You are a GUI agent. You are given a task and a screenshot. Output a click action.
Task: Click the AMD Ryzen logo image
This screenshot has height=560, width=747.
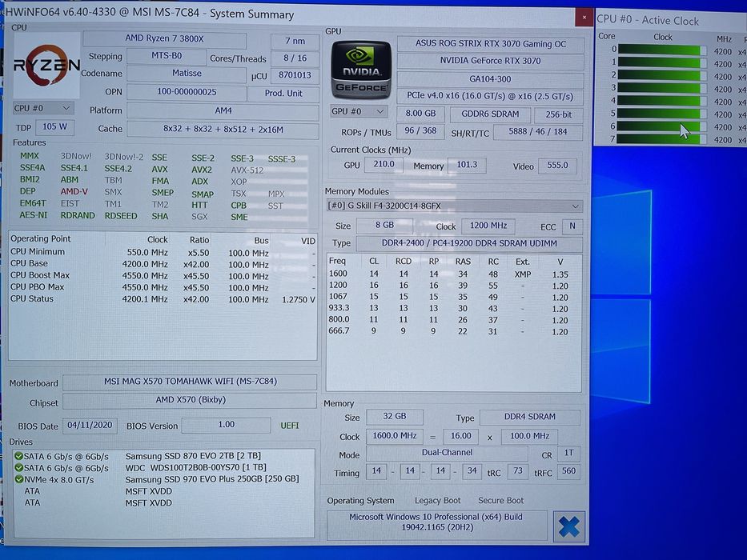46,65
